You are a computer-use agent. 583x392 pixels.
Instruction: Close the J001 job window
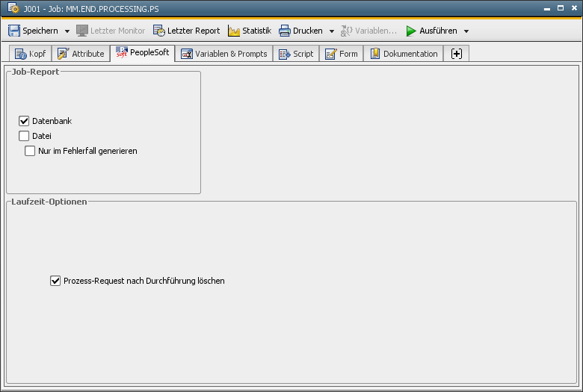click(574, 7)
